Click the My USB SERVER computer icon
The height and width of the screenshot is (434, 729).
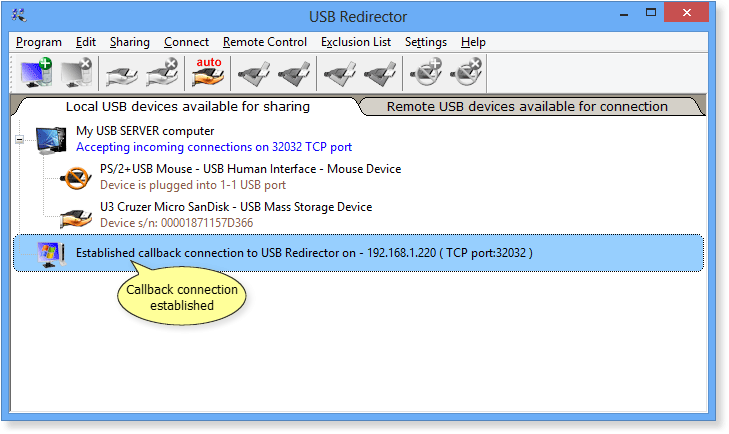(x=51, y=140)
